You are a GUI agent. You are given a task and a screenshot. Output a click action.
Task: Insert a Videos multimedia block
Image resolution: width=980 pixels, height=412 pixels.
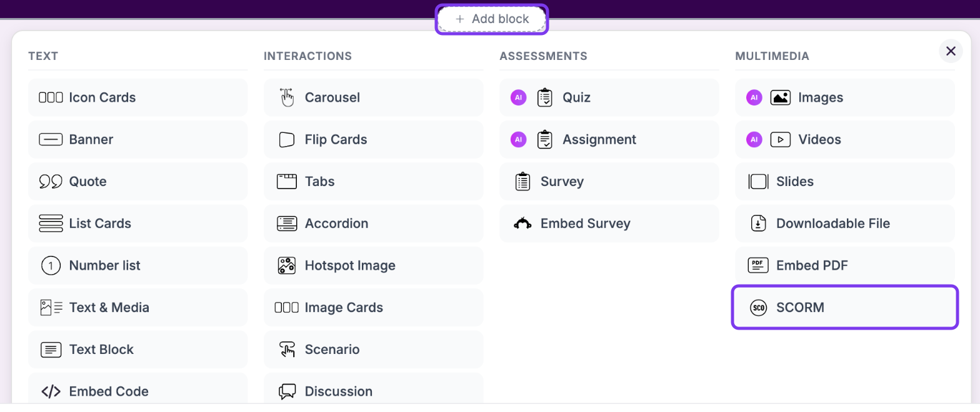845,139
